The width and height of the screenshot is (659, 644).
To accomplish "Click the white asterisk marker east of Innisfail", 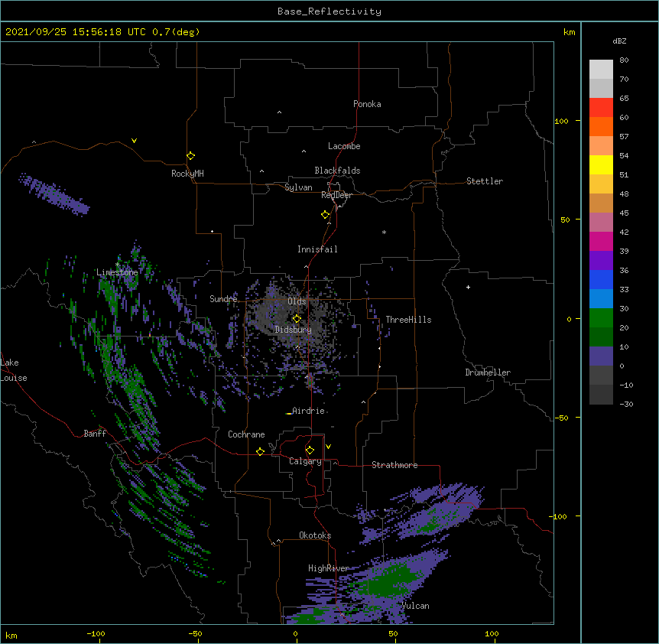I will pos(384,232).
